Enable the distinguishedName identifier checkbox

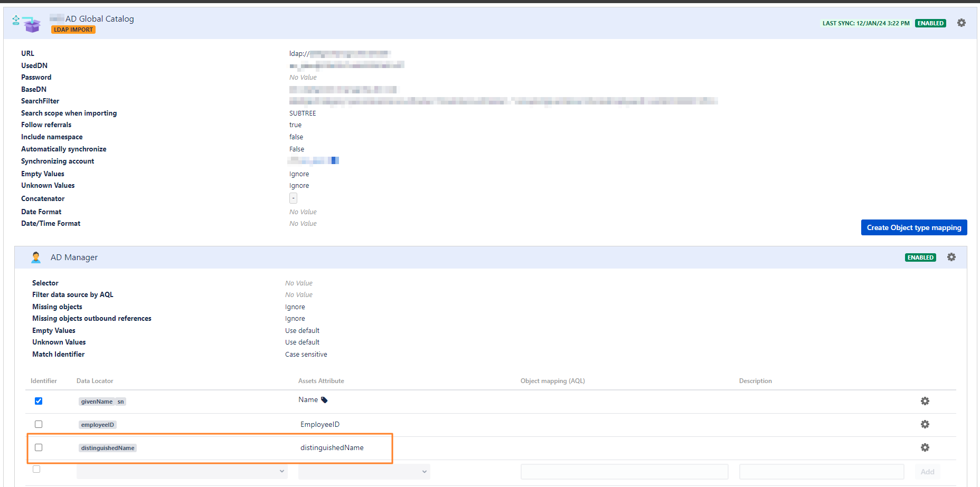[38, 447]
